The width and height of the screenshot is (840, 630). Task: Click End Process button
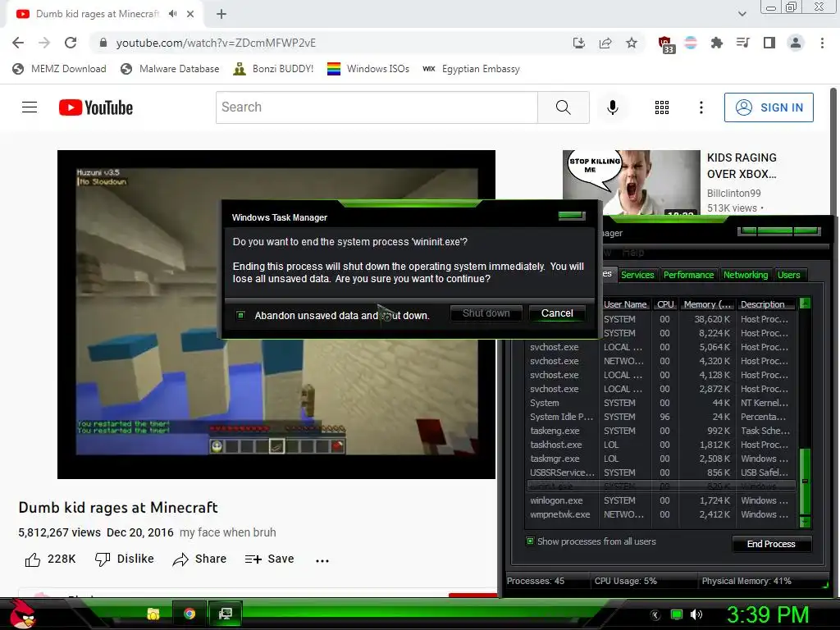click(771, 544)
